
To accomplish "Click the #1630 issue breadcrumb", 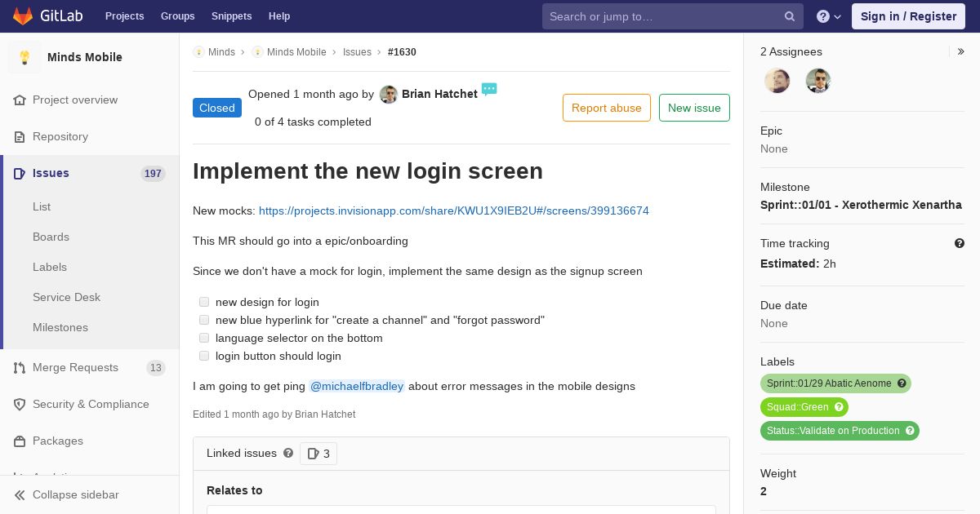I will 402,52.
